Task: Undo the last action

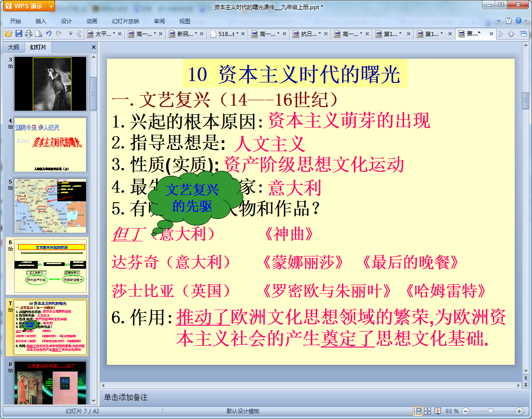Action: click(x=49, y=34)
